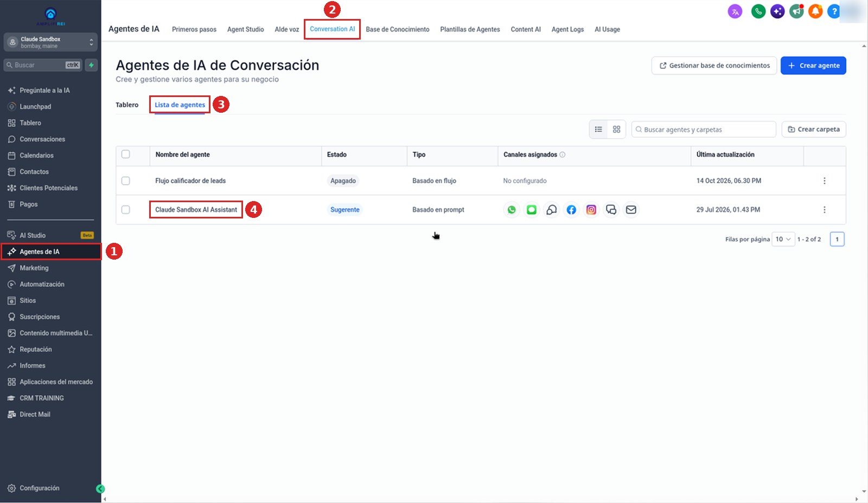Open the Claude Sandbox AI Assistant agent
This screenshot has width=868, height=503.
tap(196, 210)
